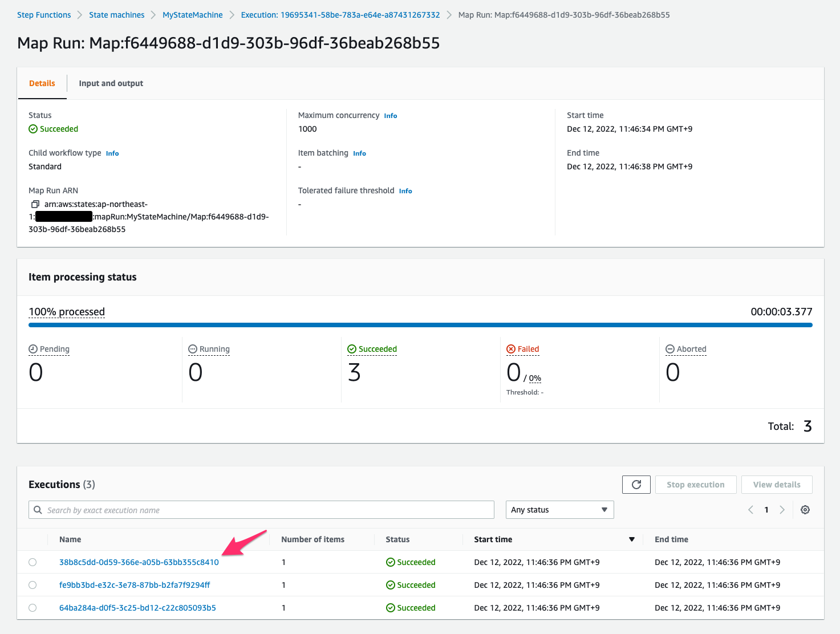The height and width of the screenshot is (634, 840).
Task: Go to next executions page arrow
Action: [782, 510]
